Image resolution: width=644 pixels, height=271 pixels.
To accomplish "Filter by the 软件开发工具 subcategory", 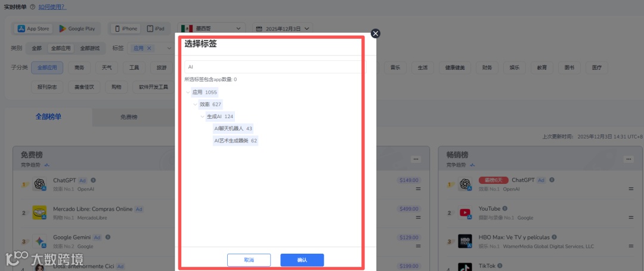I will coord(154,87).
